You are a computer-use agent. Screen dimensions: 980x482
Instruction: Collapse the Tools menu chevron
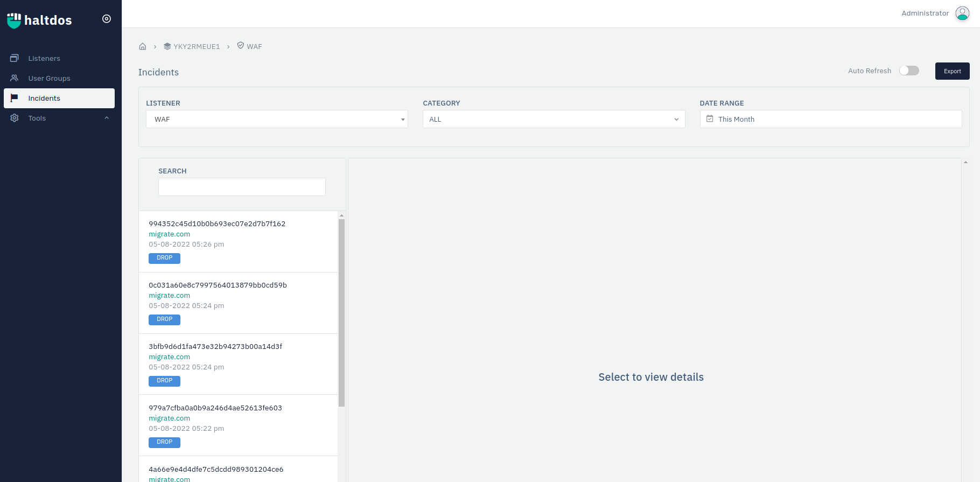pyautogui.click(x=107, y=118)
